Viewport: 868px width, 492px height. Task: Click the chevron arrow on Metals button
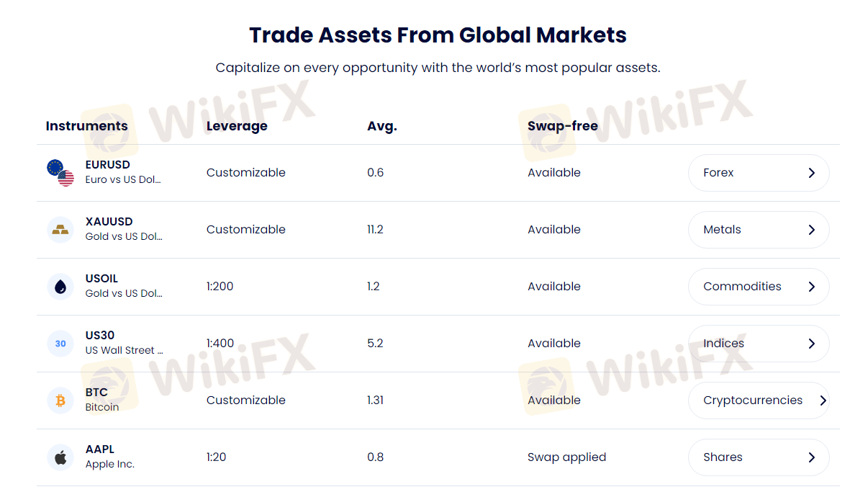(811, 230)
